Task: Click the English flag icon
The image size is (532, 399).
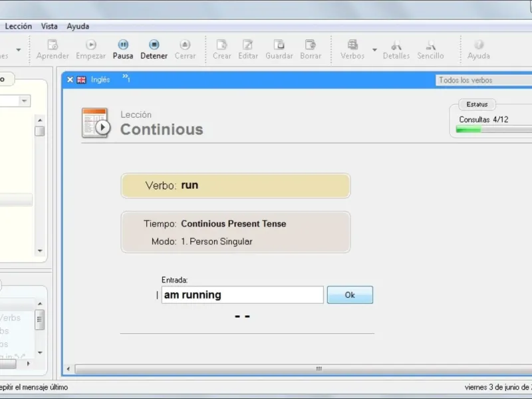Action: (x=81, y=80)
